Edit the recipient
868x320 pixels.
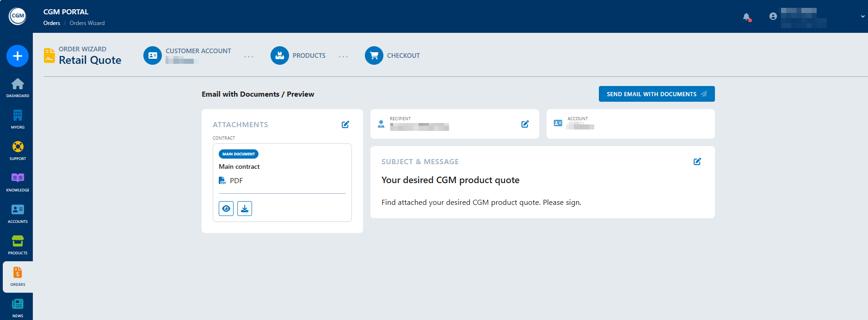coord(525,124)
